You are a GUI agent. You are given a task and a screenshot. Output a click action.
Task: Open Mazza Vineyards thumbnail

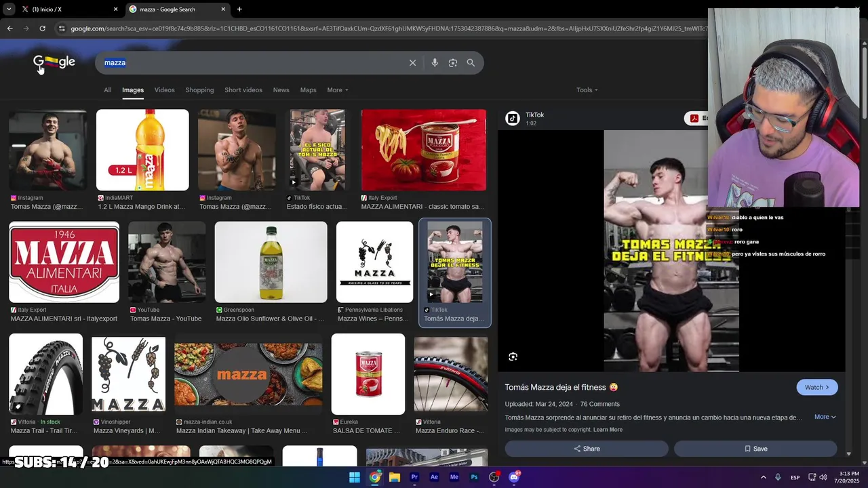(128, 374)
